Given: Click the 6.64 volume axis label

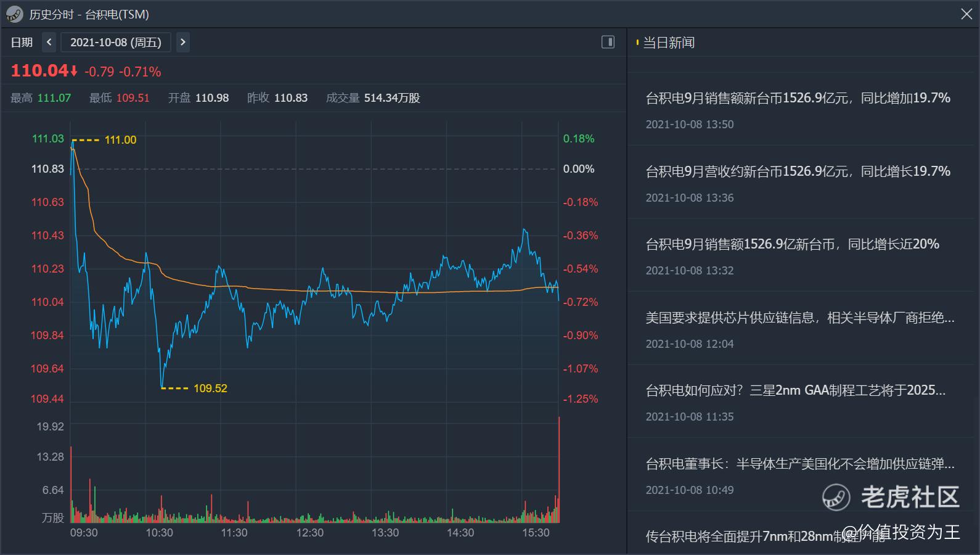Looking at the screenshot, I should 53,490.
